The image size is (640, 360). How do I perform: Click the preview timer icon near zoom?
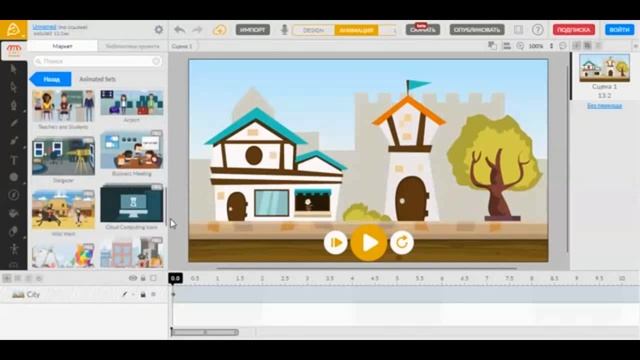click(x=520, y=46)
